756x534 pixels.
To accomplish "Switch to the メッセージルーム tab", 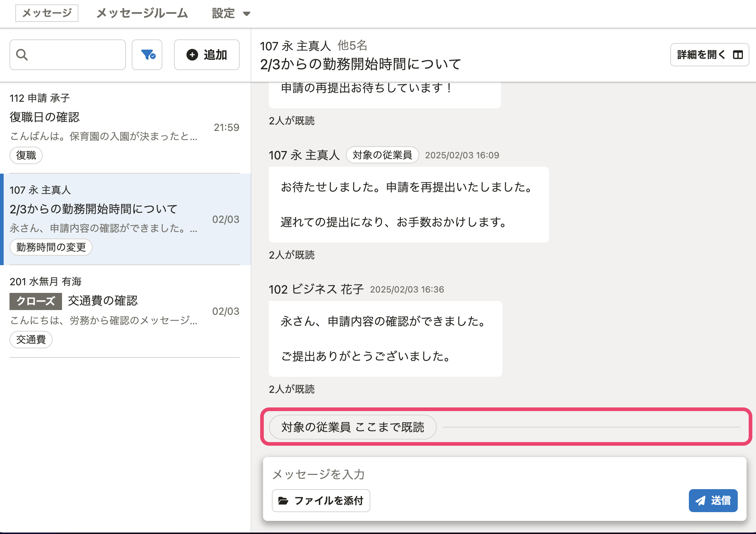I will click(142, 13).
